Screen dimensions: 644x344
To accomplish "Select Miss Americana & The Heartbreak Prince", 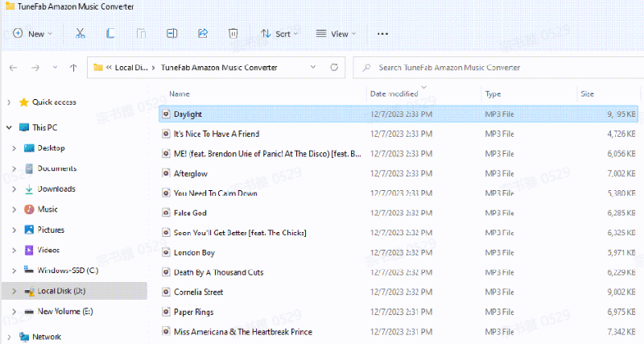I will [398, 331].
